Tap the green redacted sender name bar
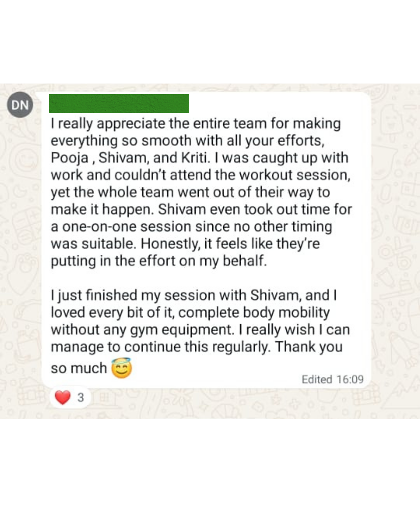420x525 pixels. click(119, 104)
